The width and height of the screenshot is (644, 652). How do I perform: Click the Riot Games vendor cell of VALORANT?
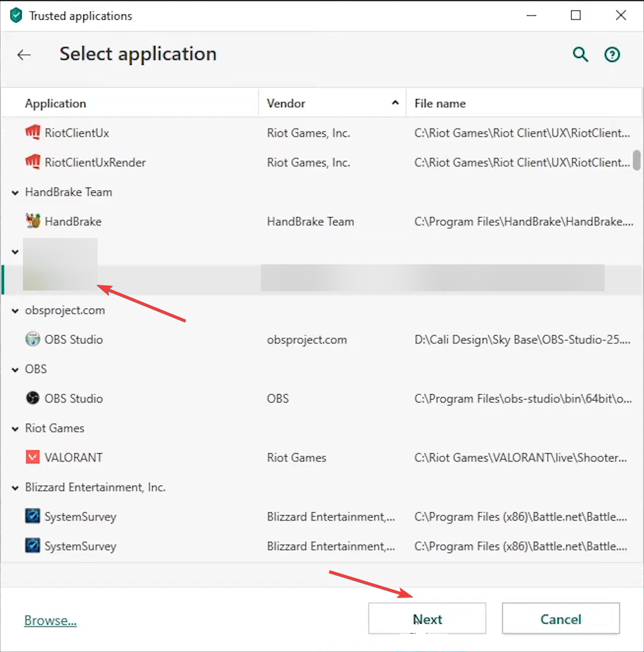(x=296, y=458)
